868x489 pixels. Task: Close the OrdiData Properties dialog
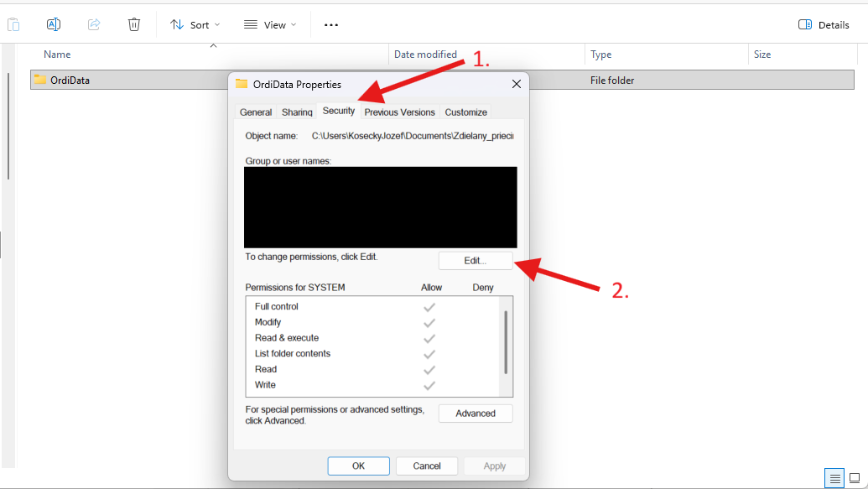[516, 84]
